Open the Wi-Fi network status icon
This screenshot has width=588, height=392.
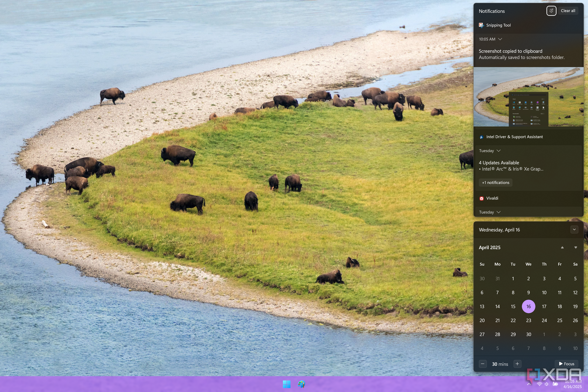click(x=540, y=384)
